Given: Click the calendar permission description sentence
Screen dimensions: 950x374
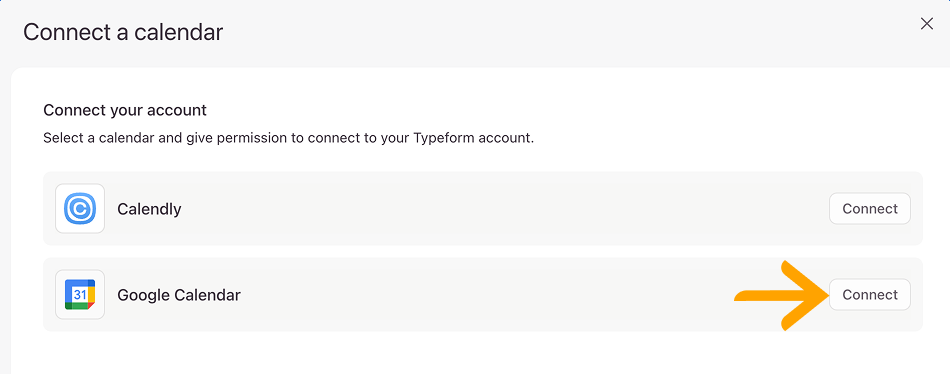Looking at the screenshot, I should 288,138.
